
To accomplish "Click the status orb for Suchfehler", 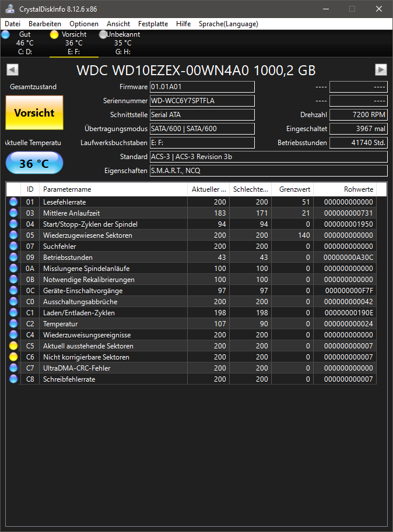I will [x=13, y=246].
